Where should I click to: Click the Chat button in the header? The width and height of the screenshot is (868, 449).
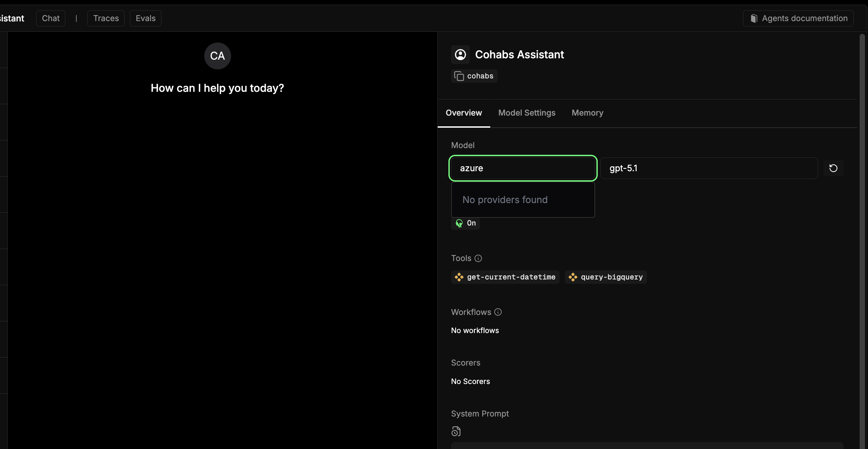coord(51,18)
